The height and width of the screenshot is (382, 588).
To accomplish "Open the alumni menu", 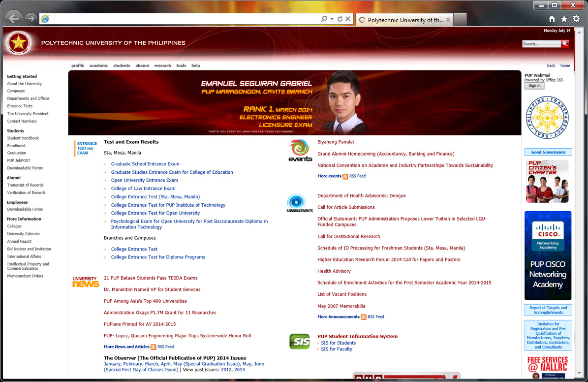I will tap(142, 65).
